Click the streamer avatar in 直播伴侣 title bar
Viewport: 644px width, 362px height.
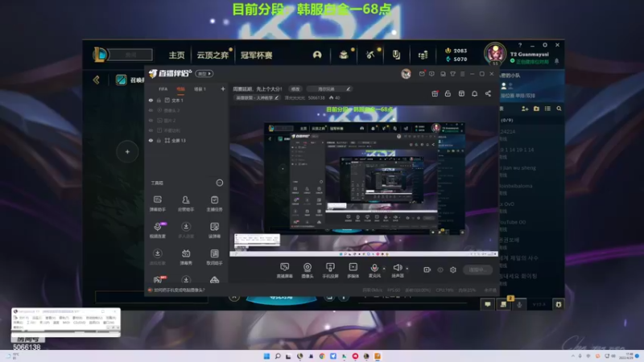coord(406,74)
